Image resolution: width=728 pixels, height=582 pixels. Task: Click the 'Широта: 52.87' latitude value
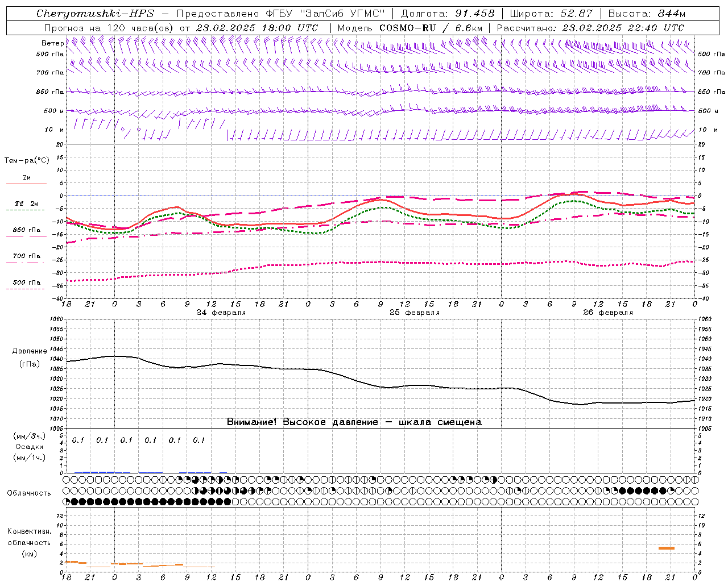tap(551, 14)
